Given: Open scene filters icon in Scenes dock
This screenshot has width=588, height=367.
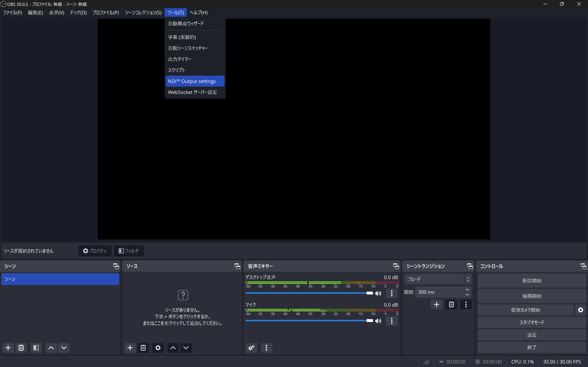Looking at the screenshot, I should click(36, 348).
